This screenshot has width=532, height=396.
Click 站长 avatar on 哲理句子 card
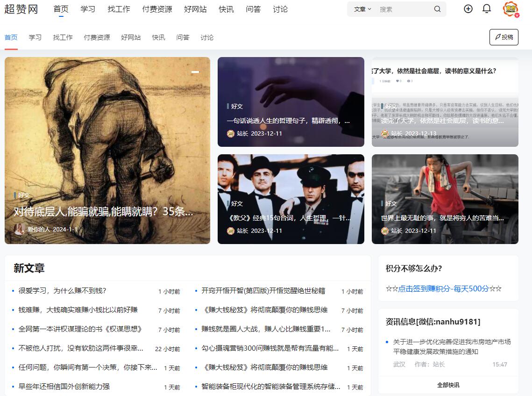[231, 133]
